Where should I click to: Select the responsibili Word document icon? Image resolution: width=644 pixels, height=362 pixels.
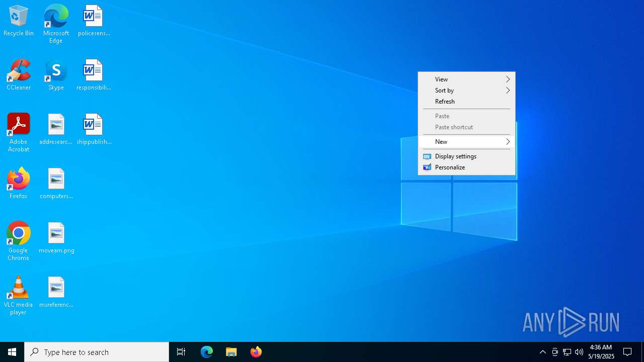point(94,75)
